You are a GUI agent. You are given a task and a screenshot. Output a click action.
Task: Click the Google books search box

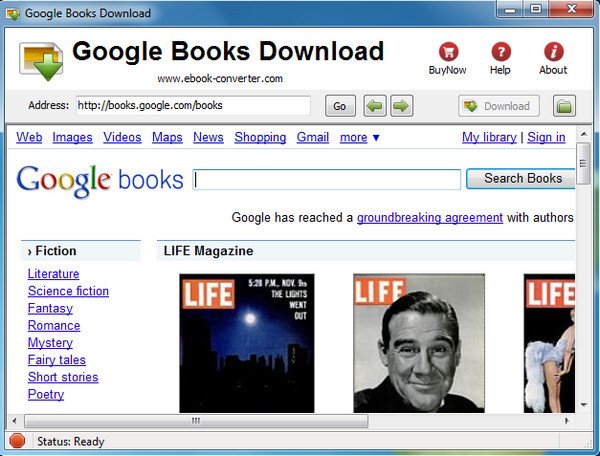tap(327, 179)
